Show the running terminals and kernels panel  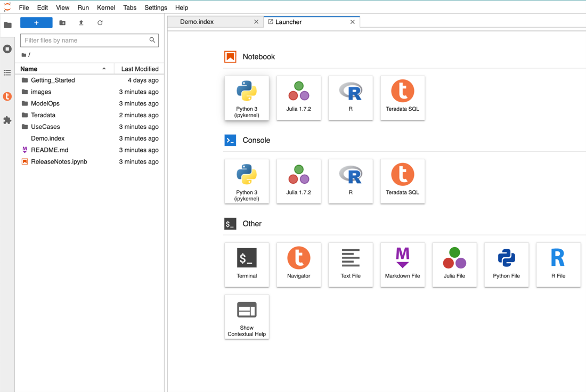7,49
